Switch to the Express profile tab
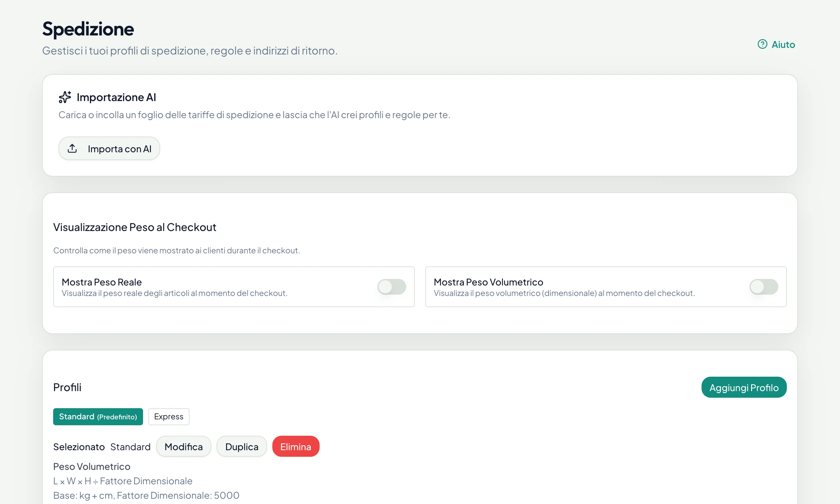The height and width of the screenshot is (504, 840). click(169, 416)
